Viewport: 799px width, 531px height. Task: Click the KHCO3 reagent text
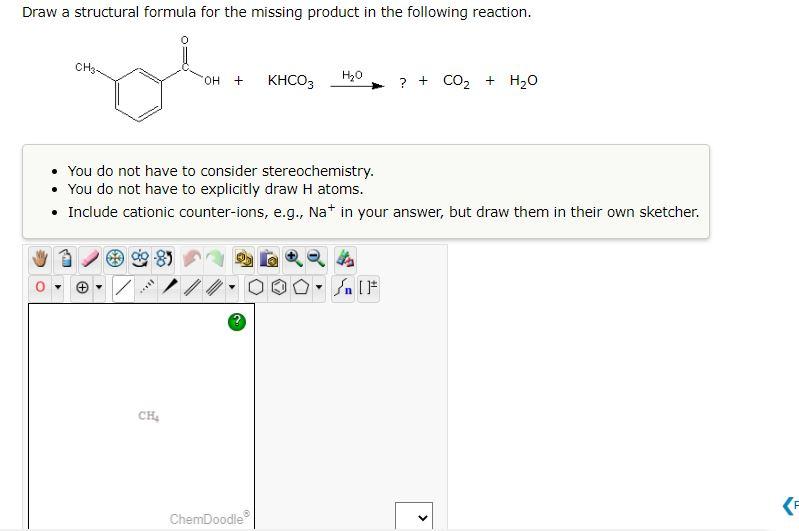click(x=290, y=81)
